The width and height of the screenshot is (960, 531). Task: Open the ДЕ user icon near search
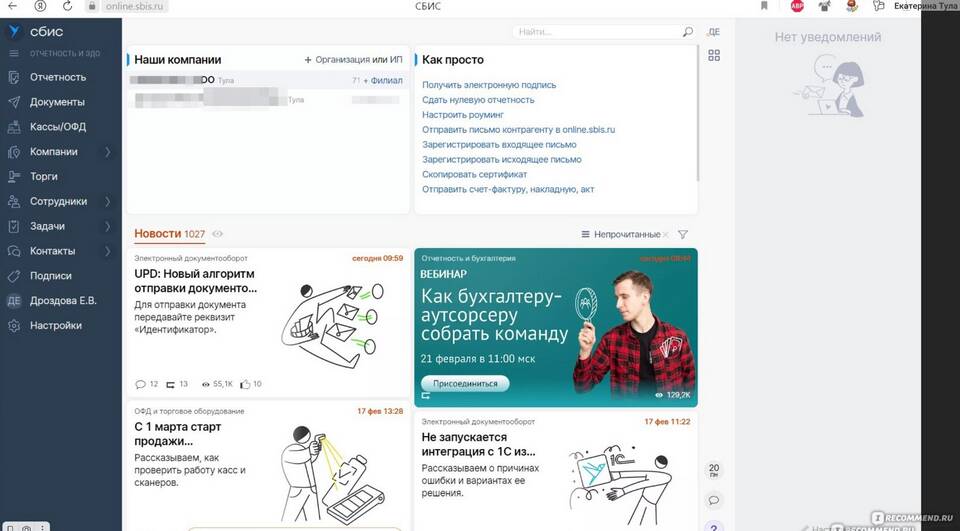tap(714, 32)
